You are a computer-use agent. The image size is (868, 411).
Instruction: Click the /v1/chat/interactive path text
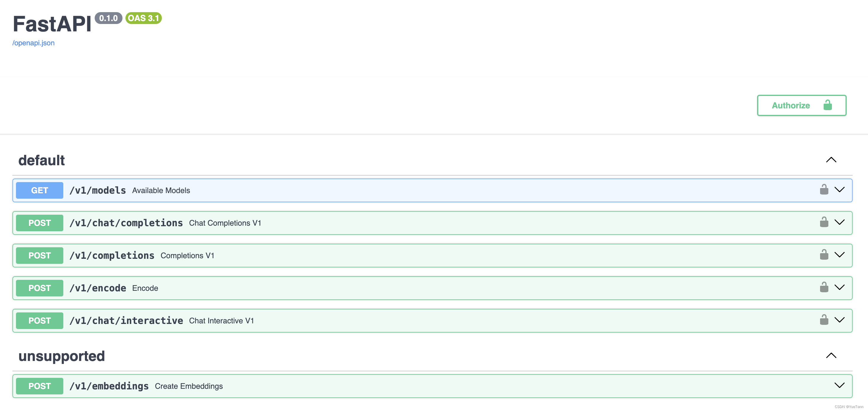tap(126, 321)
